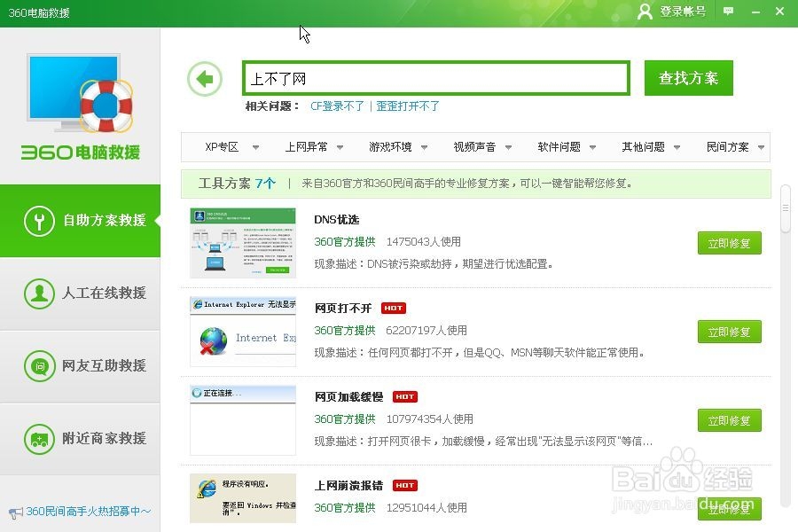Click the HOT badge beside 上网崩溃报错

click(x=404, y=485)
